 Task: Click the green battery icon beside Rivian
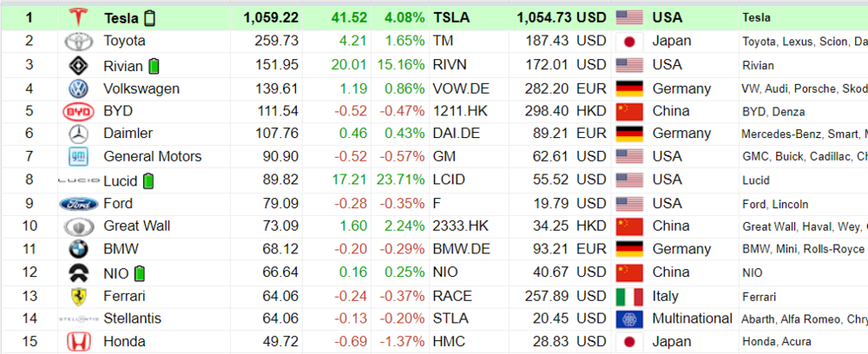tap(155, 65)
